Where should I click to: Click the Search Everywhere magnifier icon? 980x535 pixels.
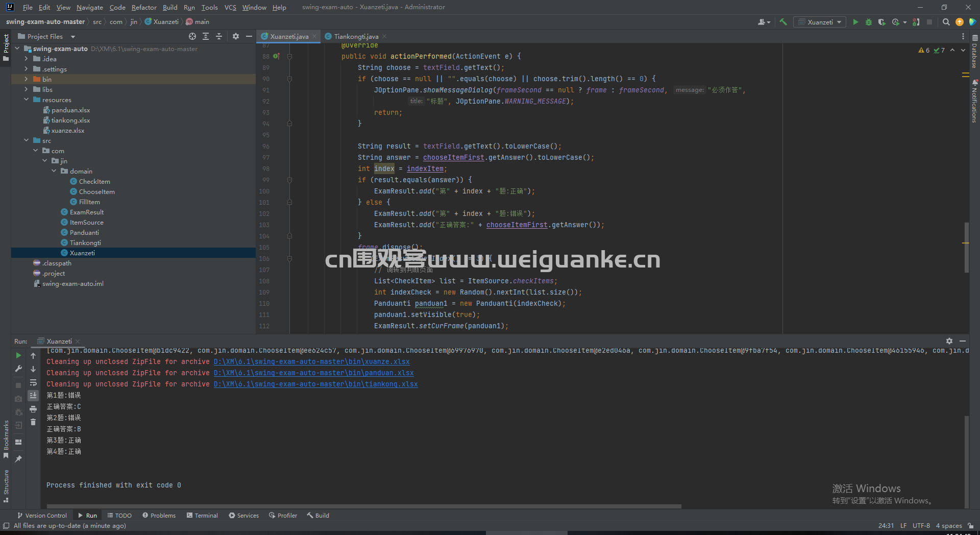(946, 22)
